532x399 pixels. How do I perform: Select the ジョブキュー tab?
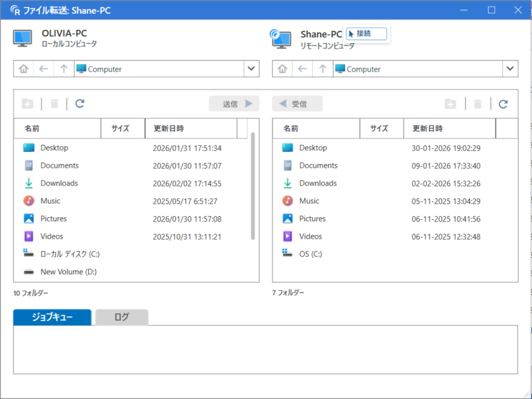53,317
